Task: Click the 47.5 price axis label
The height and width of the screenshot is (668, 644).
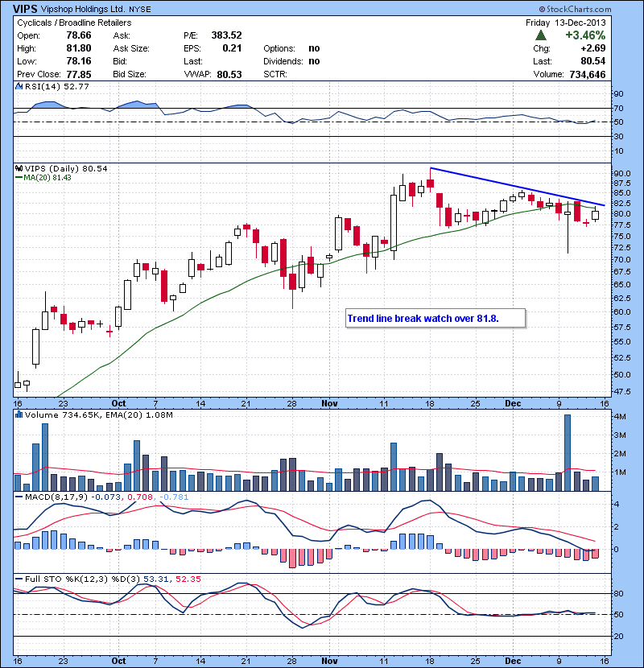Action: click(x=621, y=391)
